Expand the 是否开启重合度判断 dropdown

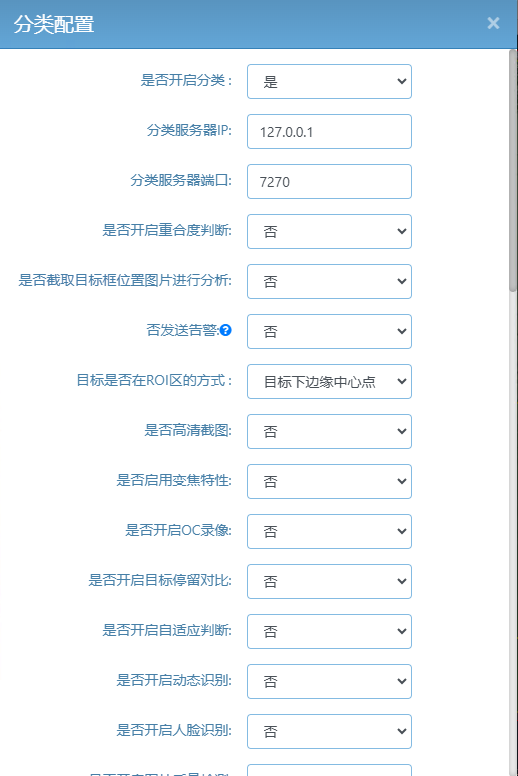[330, 232]
